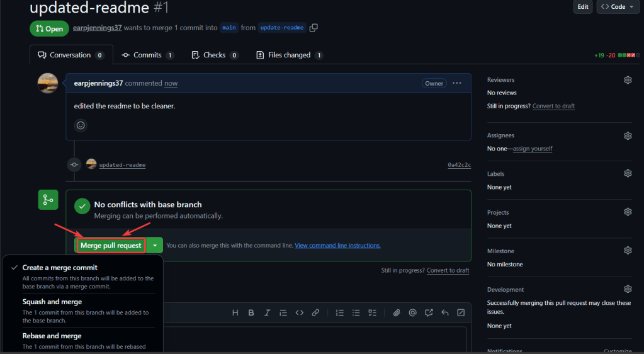Insert a heading with the H icon
The width and height of the screenshot is (644, 354).
[x=235, y=312]
